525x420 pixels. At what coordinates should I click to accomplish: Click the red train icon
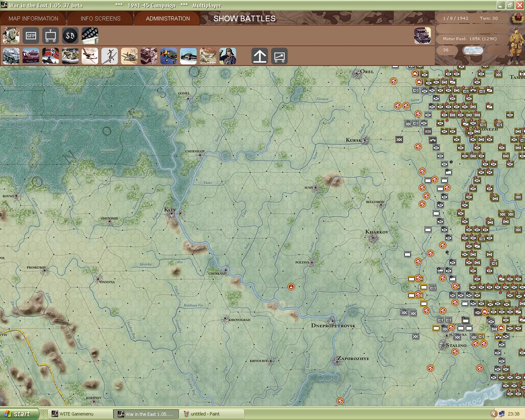(31, 56)
